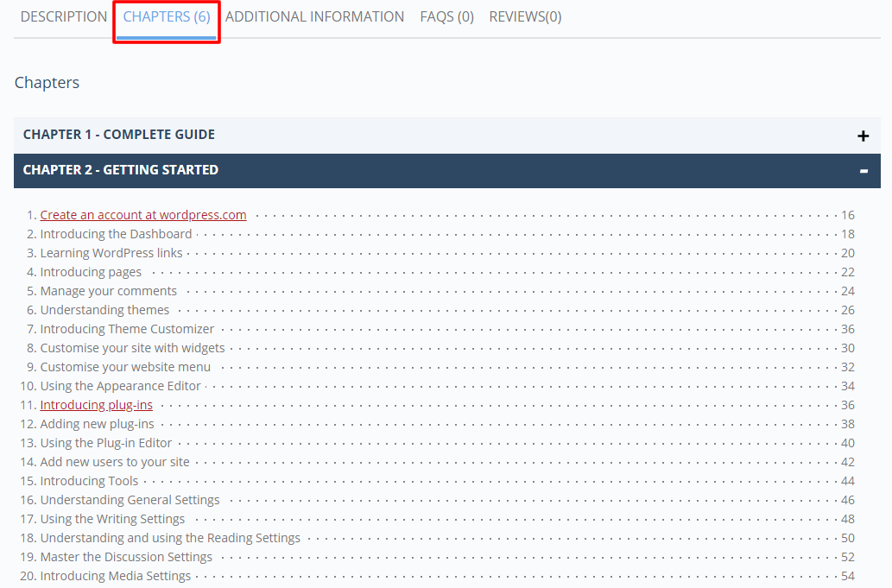Screen dimensions: 892x588
Task: Collapse the Chapter 2 - Getting Started header
Action: [x=121, y=170]
